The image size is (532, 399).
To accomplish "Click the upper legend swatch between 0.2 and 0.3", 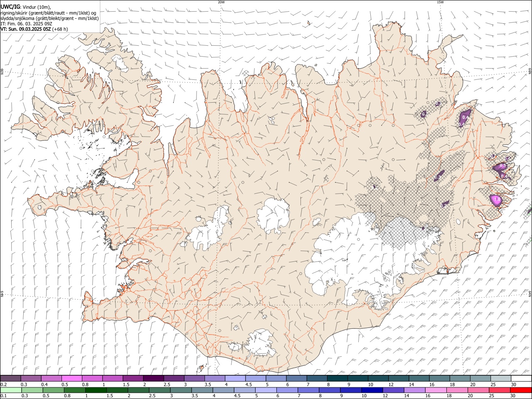I will point(11,378).
